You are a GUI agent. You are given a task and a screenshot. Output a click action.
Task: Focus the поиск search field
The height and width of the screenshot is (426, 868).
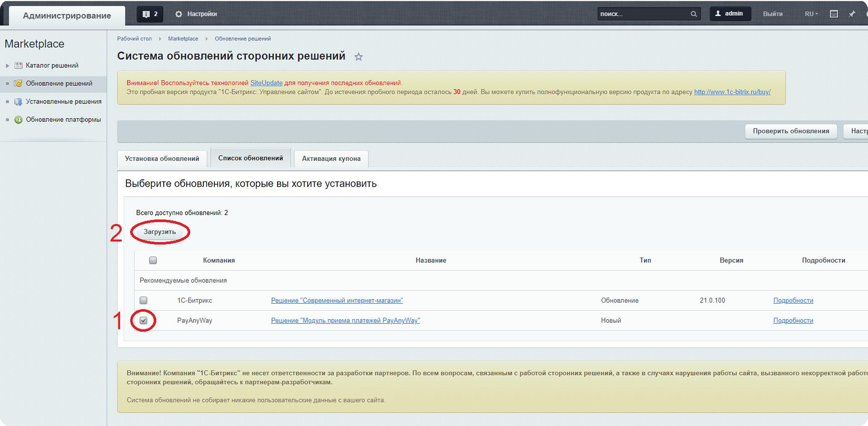pyautogui.click(x=643, y=14)
